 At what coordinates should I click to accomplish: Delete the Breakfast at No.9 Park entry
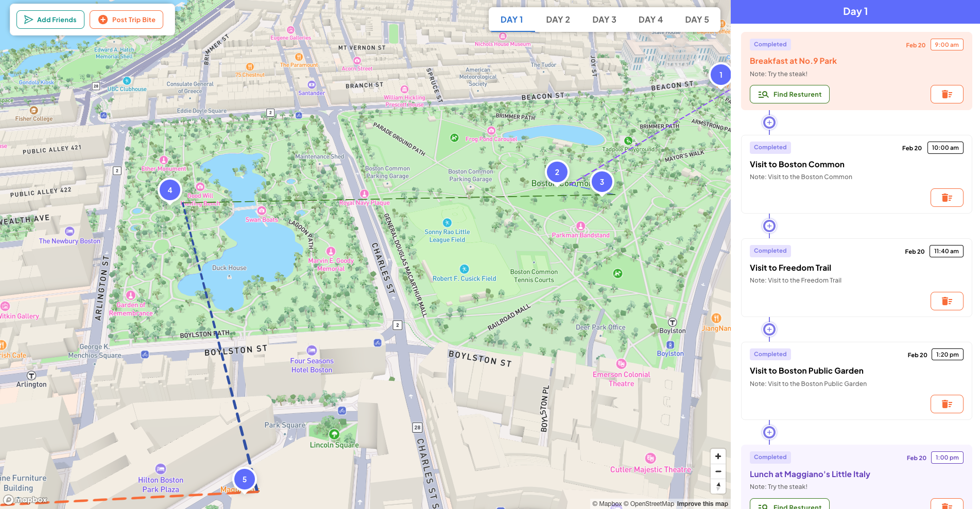click(947, 94)
